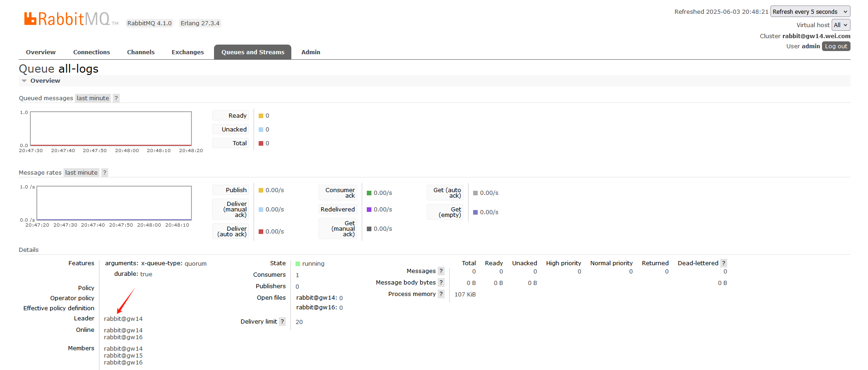
Task: Open the refresh interval dropdown
Action: (810, 11)
